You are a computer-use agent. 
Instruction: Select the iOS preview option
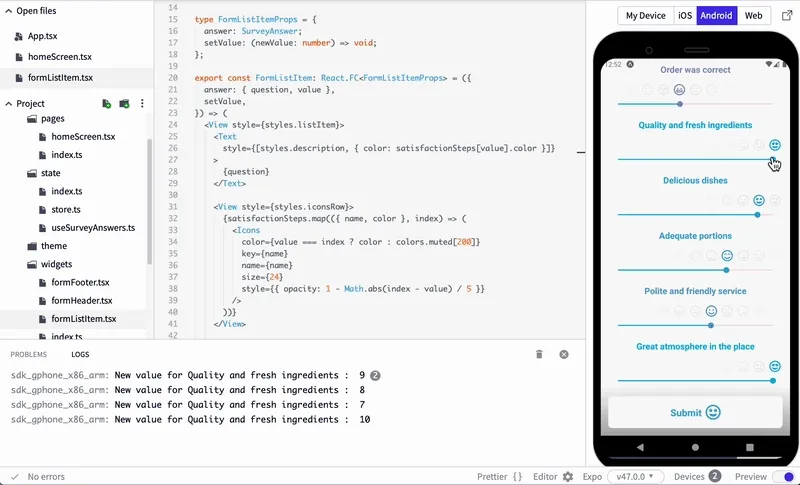click(x=685, y=15)
